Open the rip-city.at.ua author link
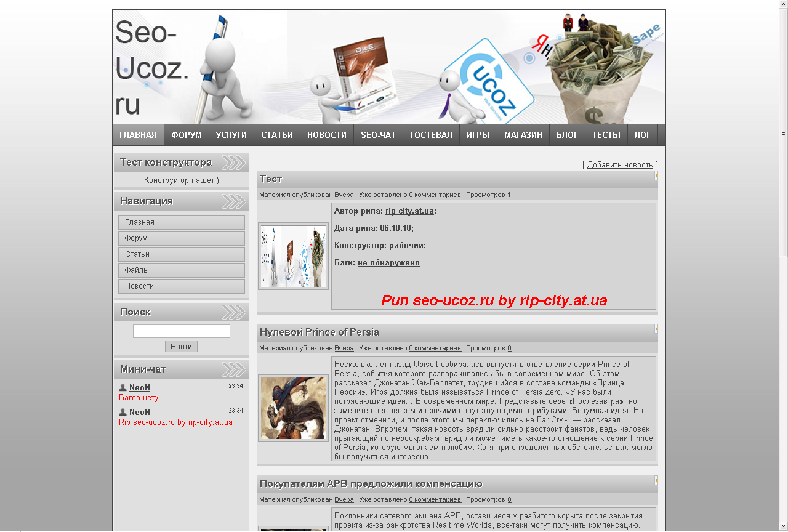The image size is (788, 532). point(410,211)
